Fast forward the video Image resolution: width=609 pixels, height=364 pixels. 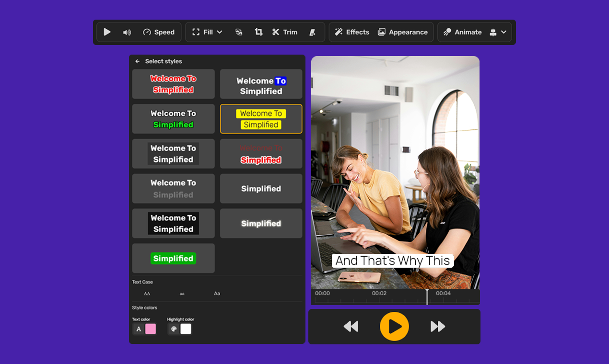[437, 326]
